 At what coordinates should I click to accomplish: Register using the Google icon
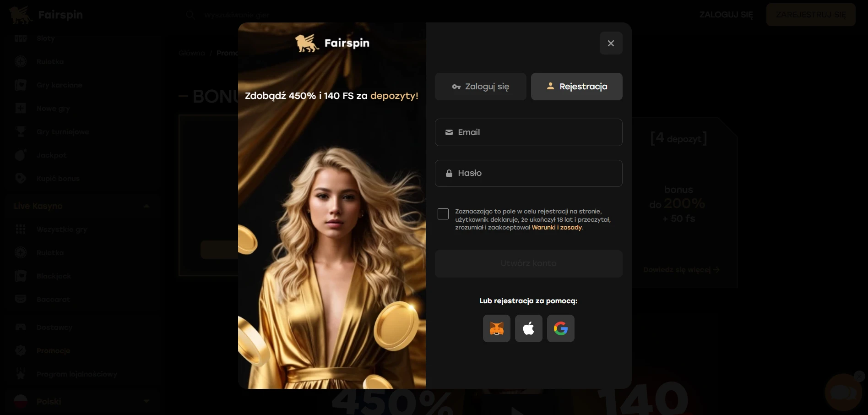[x=561, y=328]
